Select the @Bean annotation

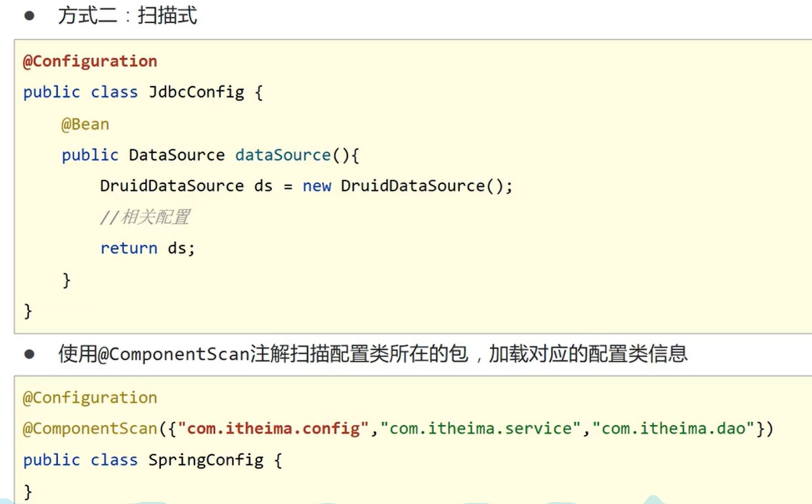tap(85, 124)
